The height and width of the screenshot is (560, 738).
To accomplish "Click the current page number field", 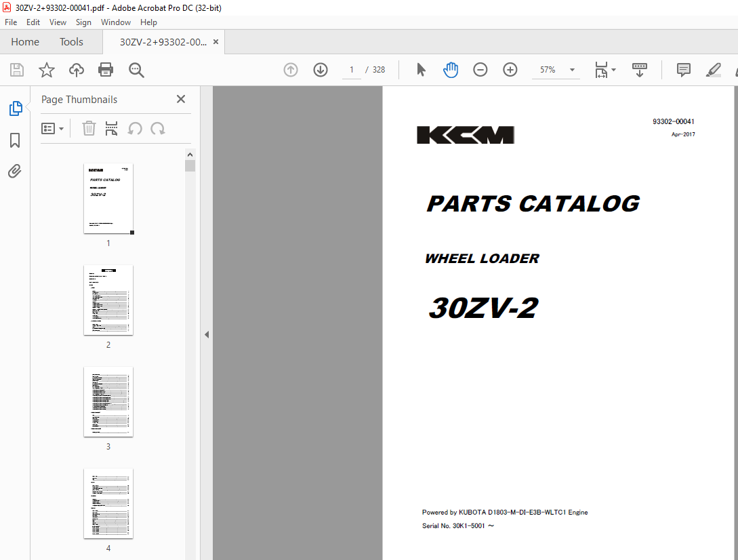I will [351, 70].
